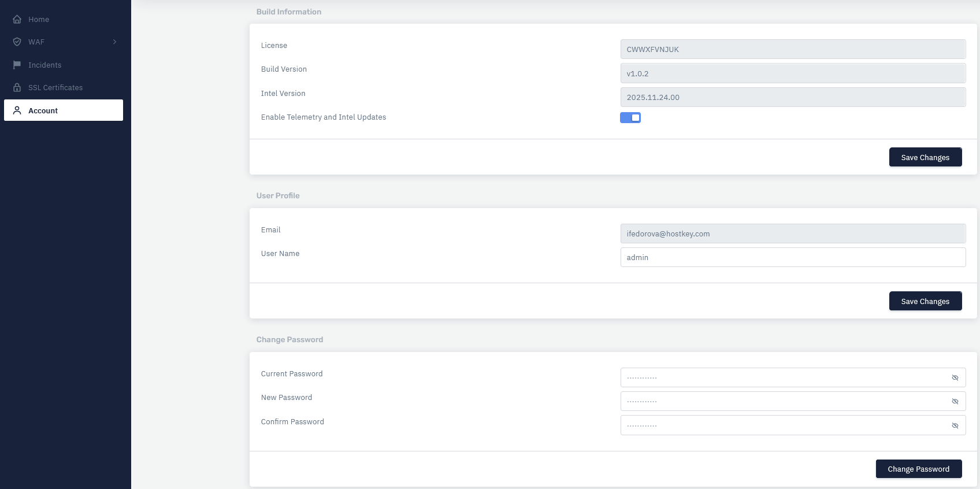Viewport: 980px width, 489px height.
Task: Save changes in Build Information section
Action: coord(925,157)
